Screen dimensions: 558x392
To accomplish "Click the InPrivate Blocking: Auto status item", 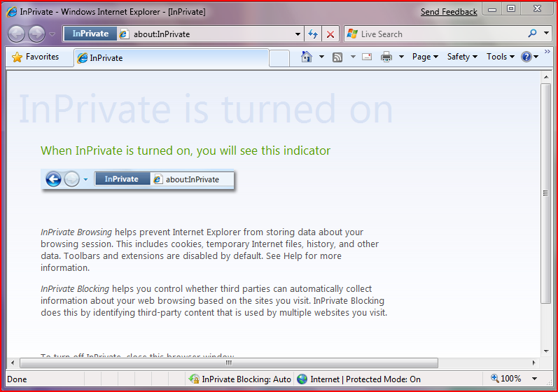I will (240, 379).
